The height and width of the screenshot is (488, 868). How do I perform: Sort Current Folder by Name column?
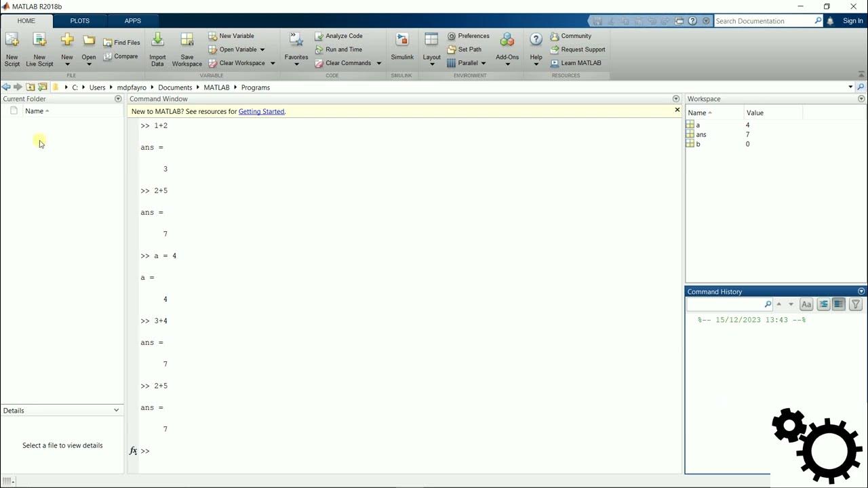(x=37, y=111)
